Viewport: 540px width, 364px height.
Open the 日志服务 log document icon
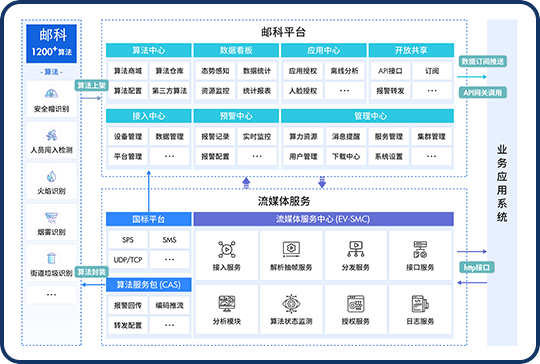click(420, 303)
